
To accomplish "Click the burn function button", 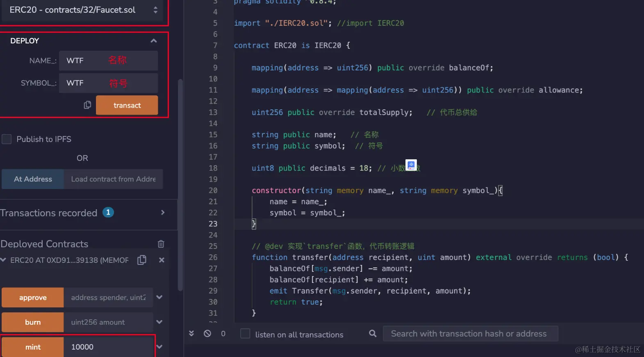I will [x=33, y=322].
